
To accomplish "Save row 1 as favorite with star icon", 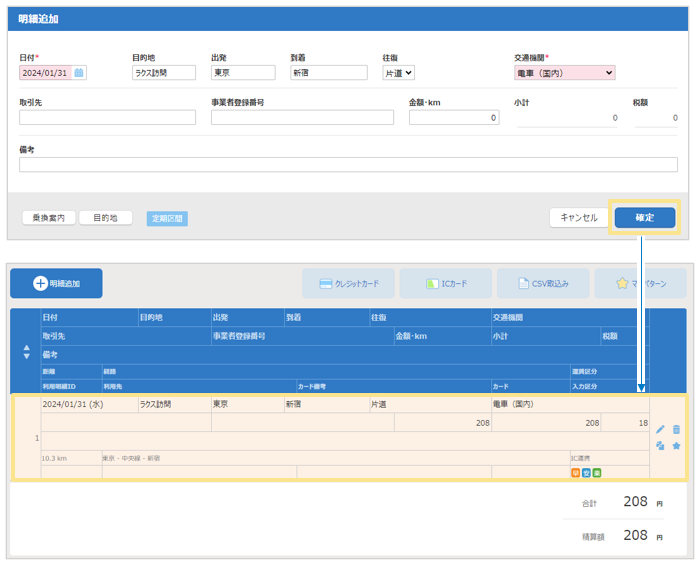I will point(676,446).
